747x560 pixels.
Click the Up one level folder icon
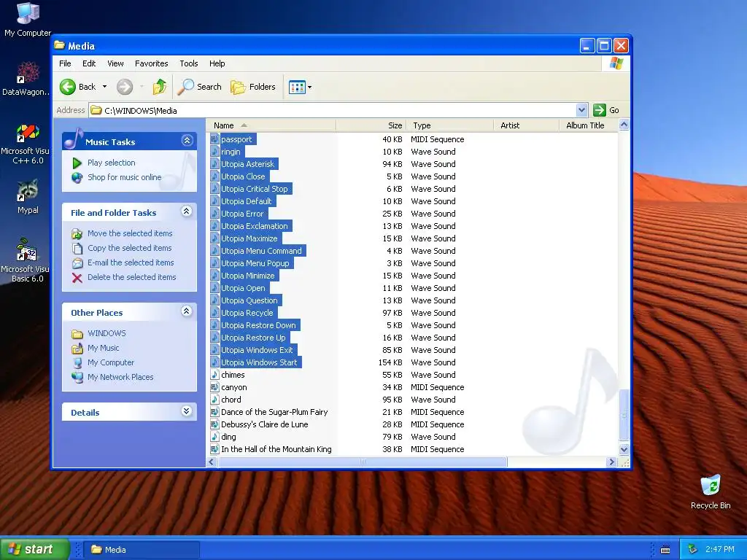[160, 87]
